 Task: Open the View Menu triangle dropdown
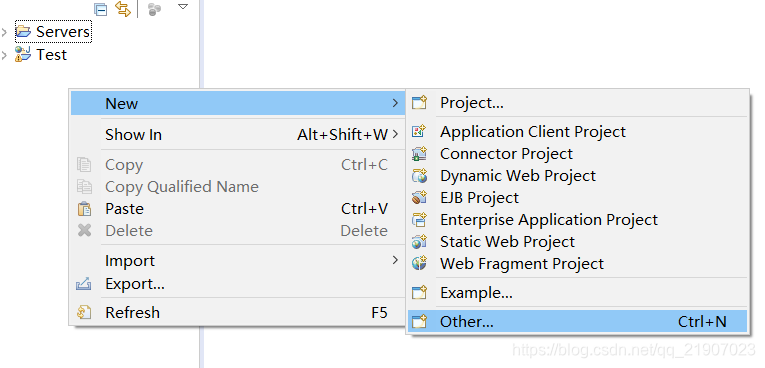pyautogui.click(x=183, y=7)
